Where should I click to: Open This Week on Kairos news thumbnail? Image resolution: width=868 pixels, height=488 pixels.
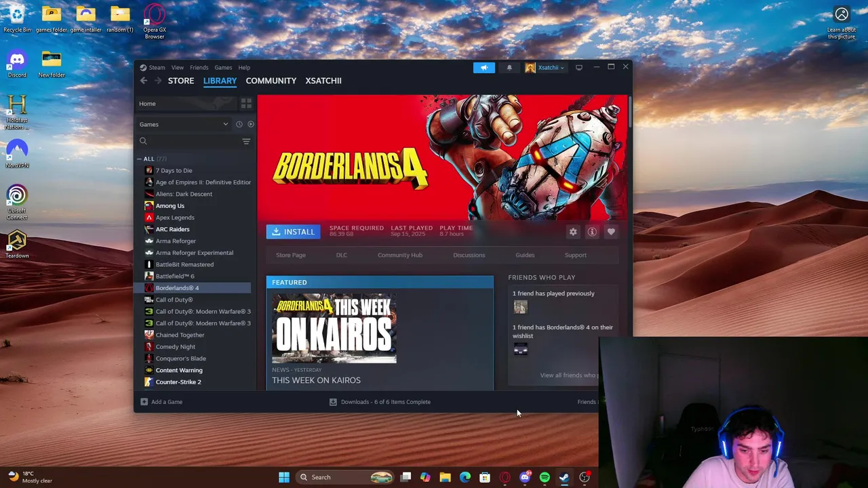click(334, 328)
